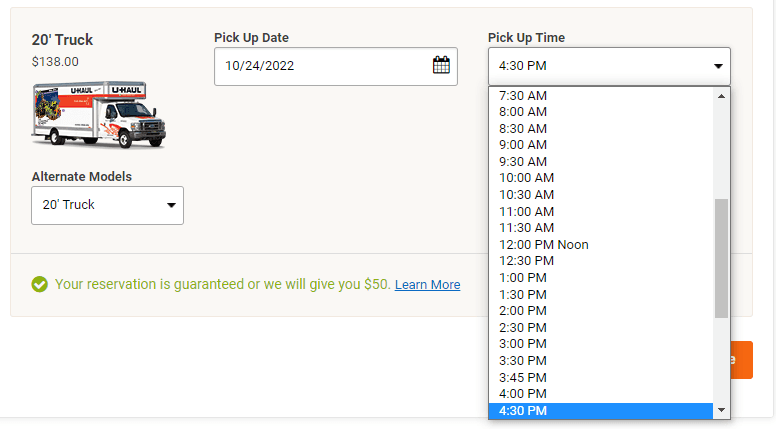This screenshot has width=776, height=429.
Task: Open the Pick Up Date calendar icon
Action: pyautogui.click(x=441, y=66)
